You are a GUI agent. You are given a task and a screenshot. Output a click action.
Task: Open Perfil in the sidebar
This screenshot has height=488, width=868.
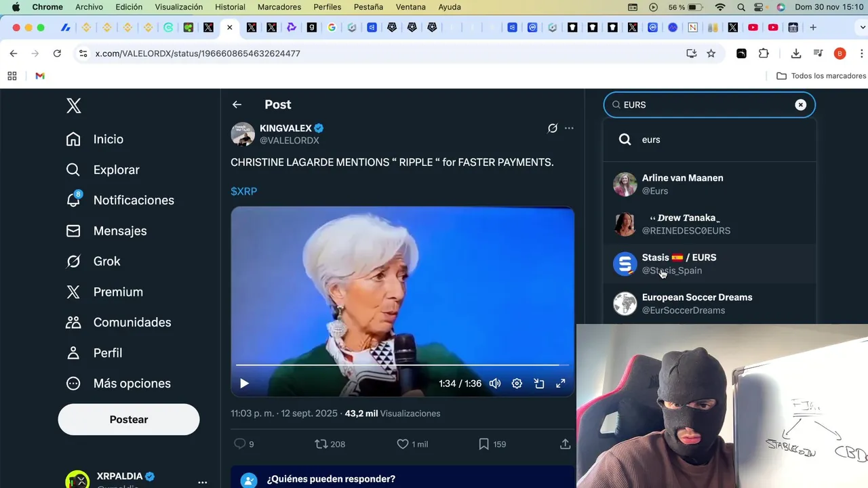pos(94,352)
